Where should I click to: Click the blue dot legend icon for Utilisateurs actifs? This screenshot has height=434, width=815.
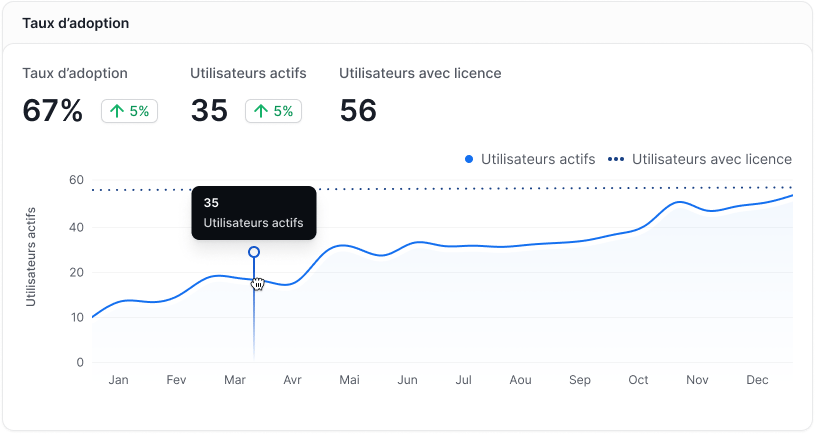[x=469, y=159]
